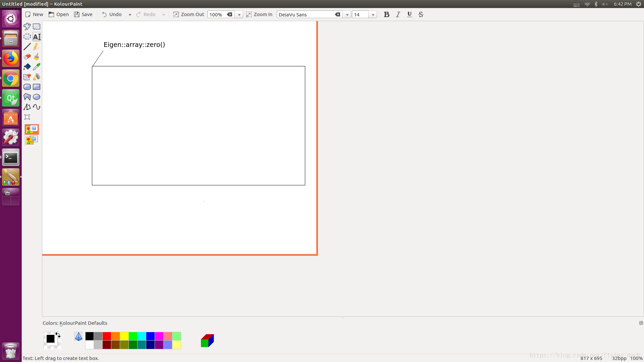
Task: Open Qt Creator from the launcher
Action: click(11, 98)
